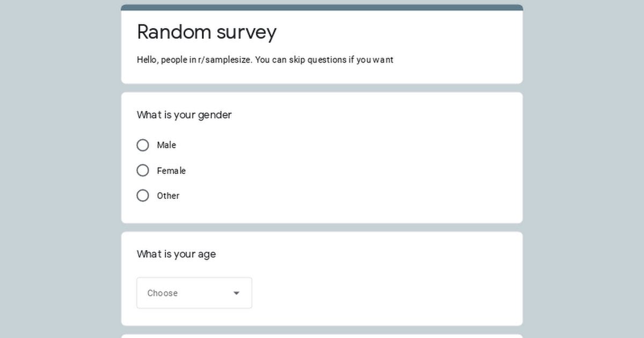Click the What is your age question text
This screenshot has height=338, width=644.
(x=176, y=254)
